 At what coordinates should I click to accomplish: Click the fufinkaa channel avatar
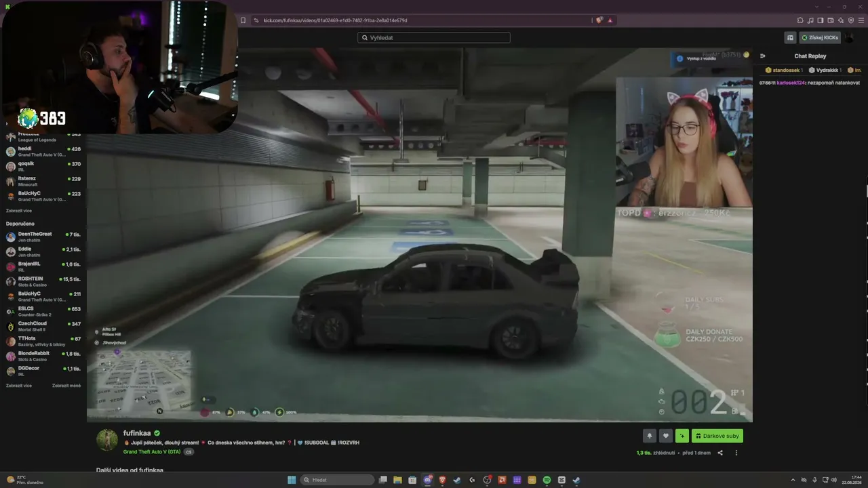tap(107, 440)
